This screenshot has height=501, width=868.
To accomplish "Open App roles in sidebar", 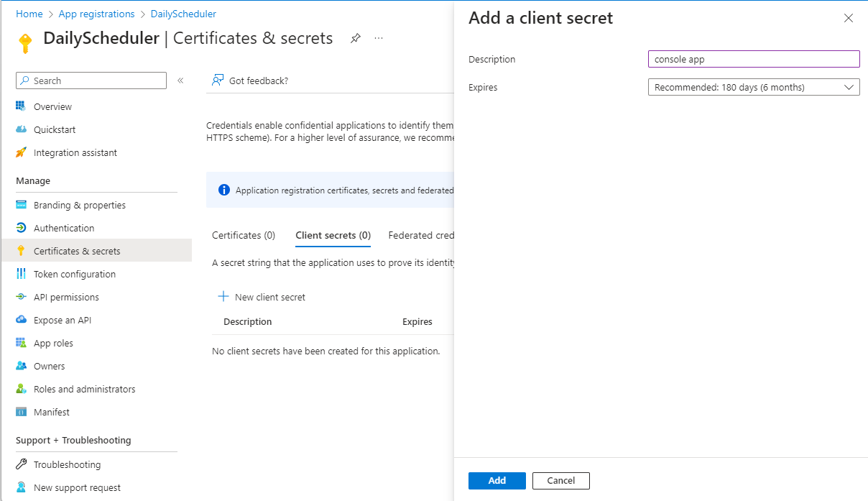I will tap(53, 343).
